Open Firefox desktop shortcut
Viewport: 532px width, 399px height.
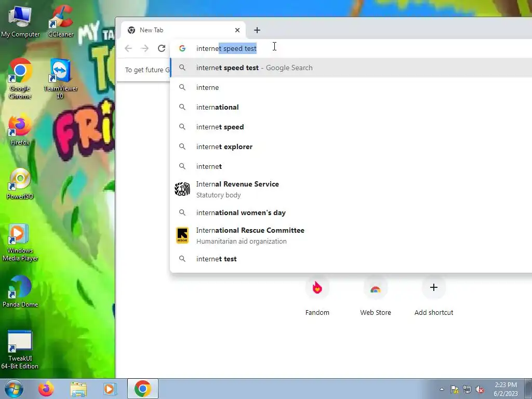tap(20, 129)
